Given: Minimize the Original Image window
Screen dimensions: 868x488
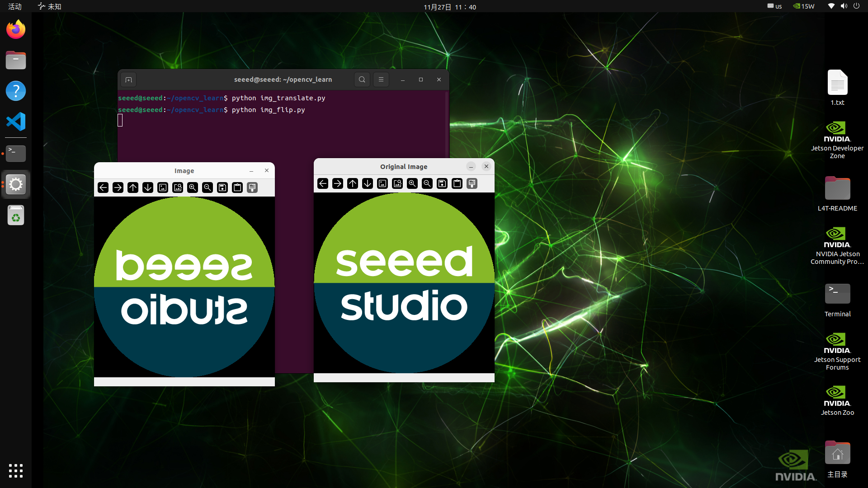Looking at the screenshot, I should point(471,167).
